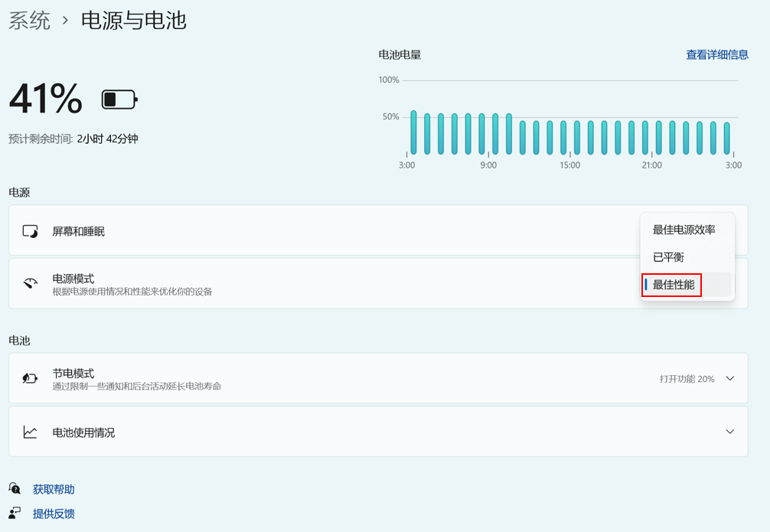Select the 最佳性能 power mode option
Screen dimensions: 770x532
[674, 285]
